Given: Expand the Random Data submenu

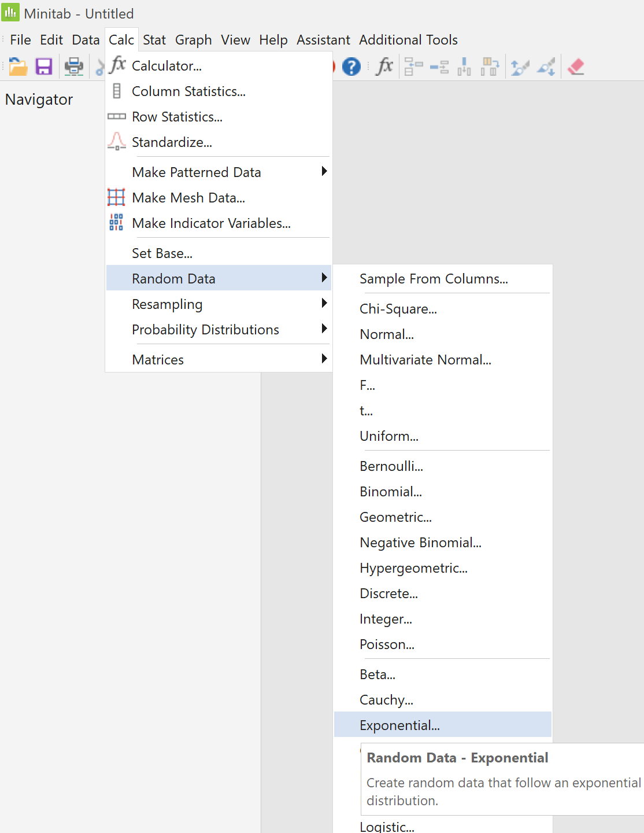Looking at the screenshot, I should 219,279.
